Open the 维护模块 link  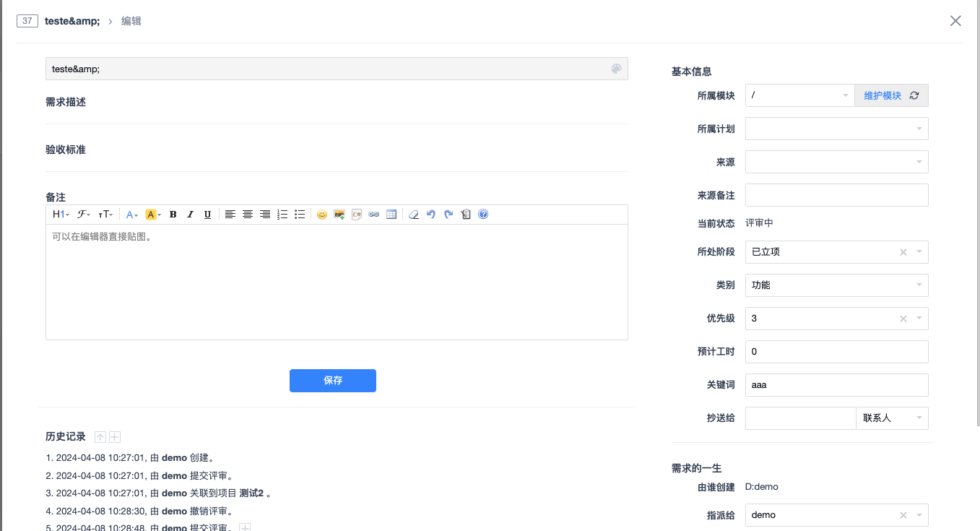(883, 95)
